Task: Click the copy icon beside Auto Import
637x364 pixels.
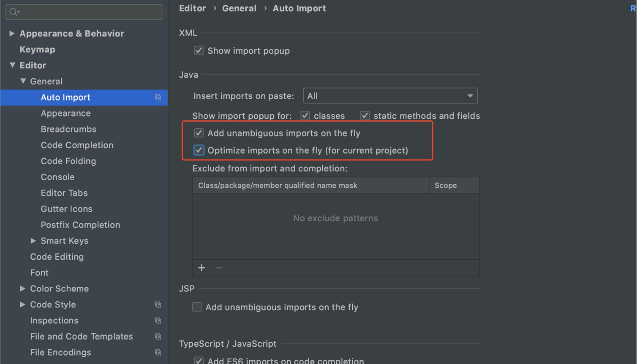Action: coord(158,98)
